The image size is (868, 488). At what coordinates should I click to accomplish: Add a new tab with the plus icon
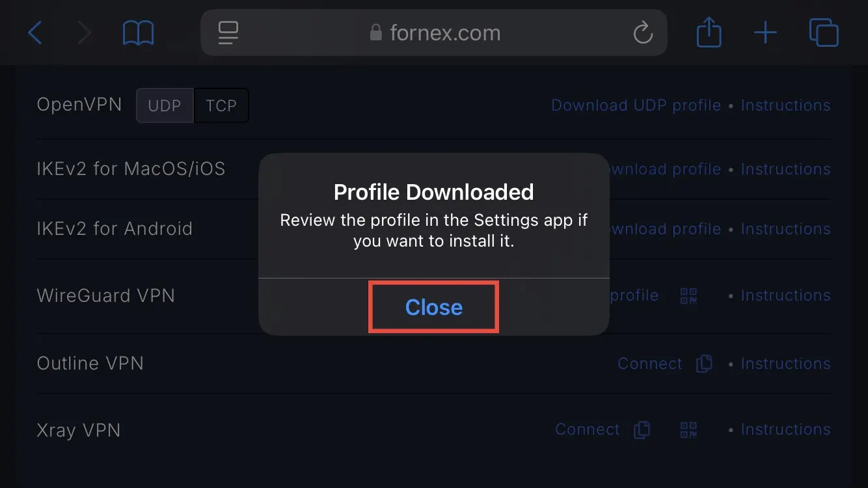(x=765, y=33)
